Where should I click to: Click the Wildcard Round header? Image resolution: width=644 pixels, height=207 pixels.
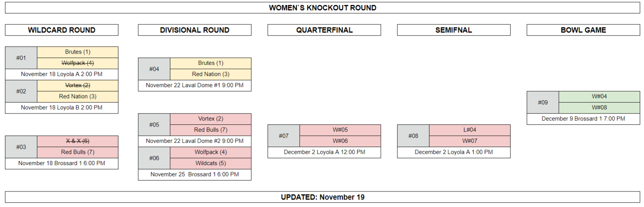tap(62, 30)
